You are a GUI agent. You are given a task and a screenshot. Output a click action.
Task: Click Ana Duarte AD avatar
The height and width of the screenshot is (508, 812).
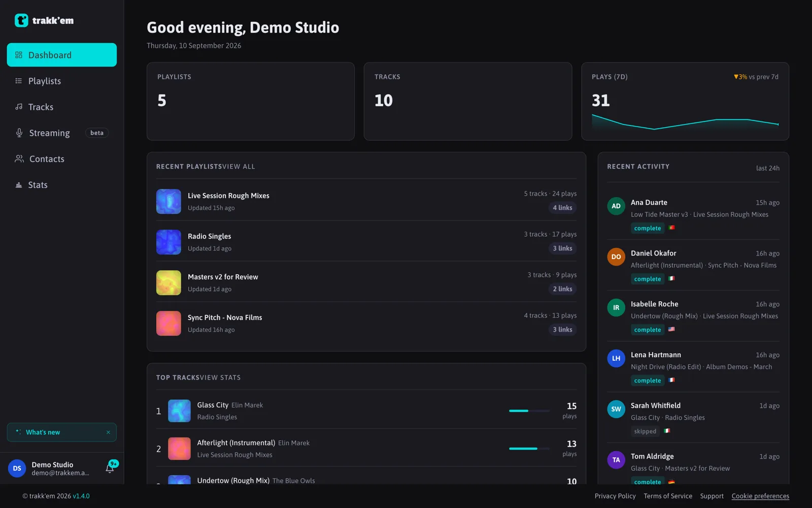(616, 206)
